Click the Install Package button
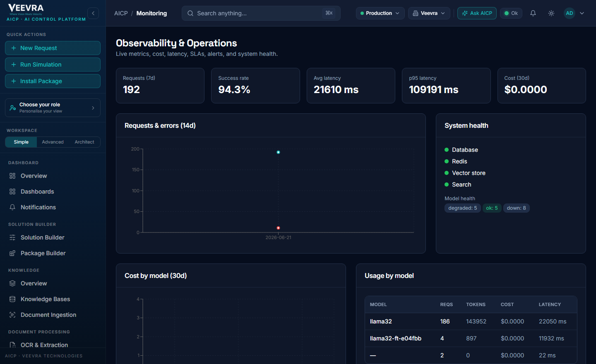 53,81
